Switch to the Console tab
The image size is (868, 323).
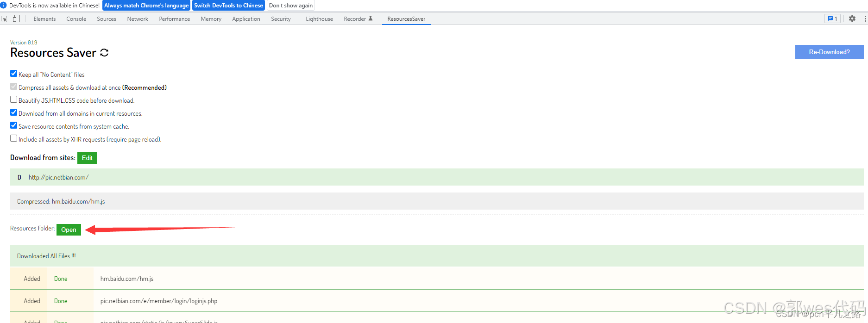pyautogui.click(x=76, y=19)
